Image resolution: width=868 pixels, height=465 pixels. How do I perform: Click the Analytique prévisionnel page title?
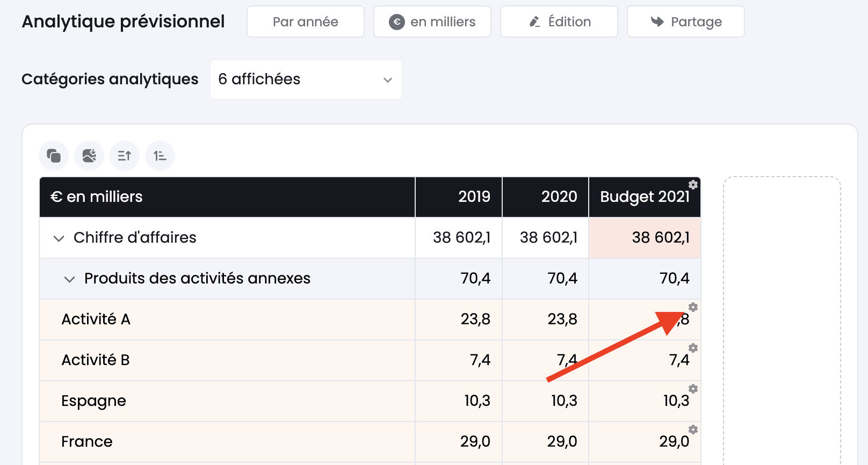[x=123, y=22]
